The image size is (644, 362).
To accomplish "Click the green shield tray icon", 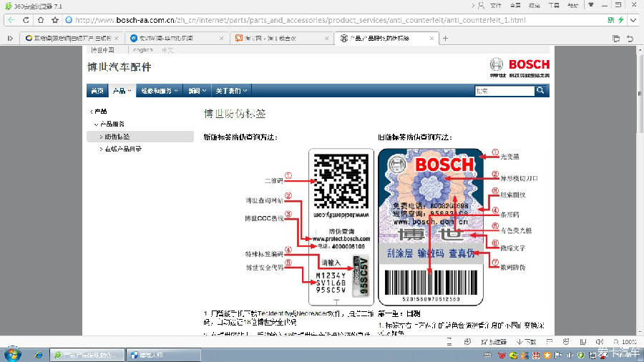I will pyautogui.click(x=580, y=356).
